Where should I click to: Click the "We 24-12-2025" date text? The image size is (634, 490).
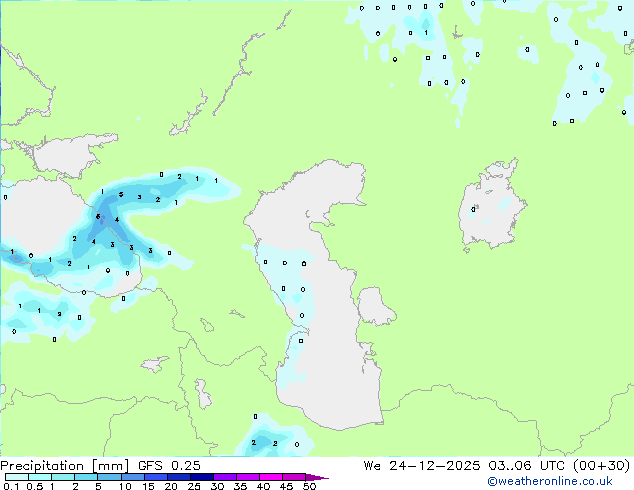(422, 466)
